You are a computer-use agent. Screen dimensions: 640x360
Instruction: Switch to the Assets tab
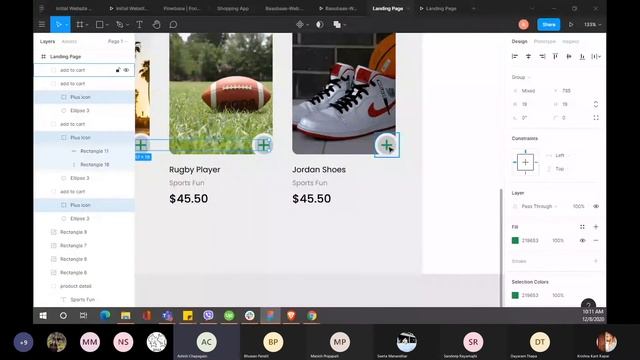pos(69,41)
